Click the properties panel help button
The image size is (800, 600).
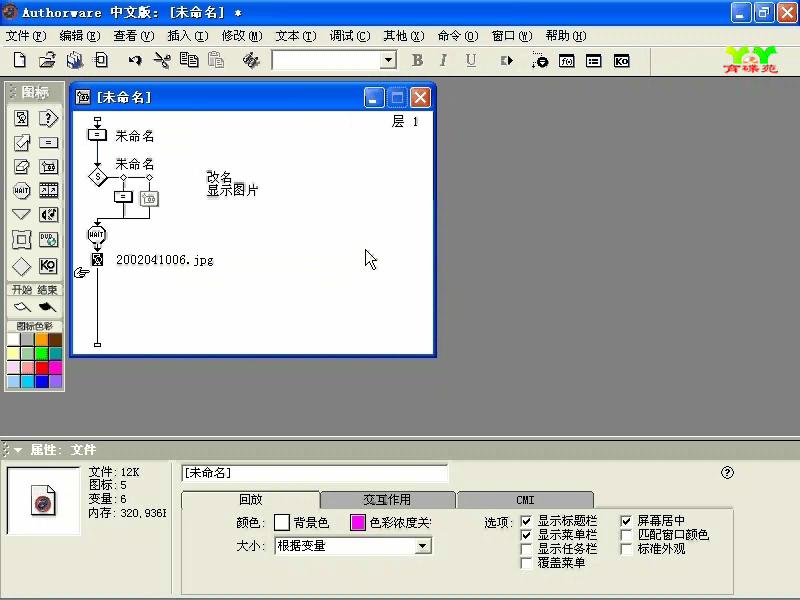(x=727, y=472)
